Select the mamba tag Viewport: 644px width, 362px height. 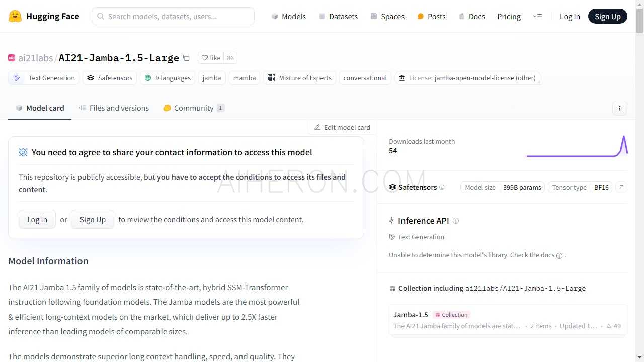click(x=245, y=78)
